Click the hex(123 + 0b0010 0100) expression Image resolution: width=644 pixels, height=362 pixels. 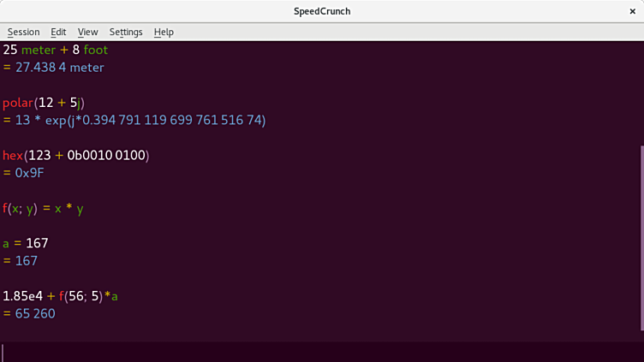75,156
